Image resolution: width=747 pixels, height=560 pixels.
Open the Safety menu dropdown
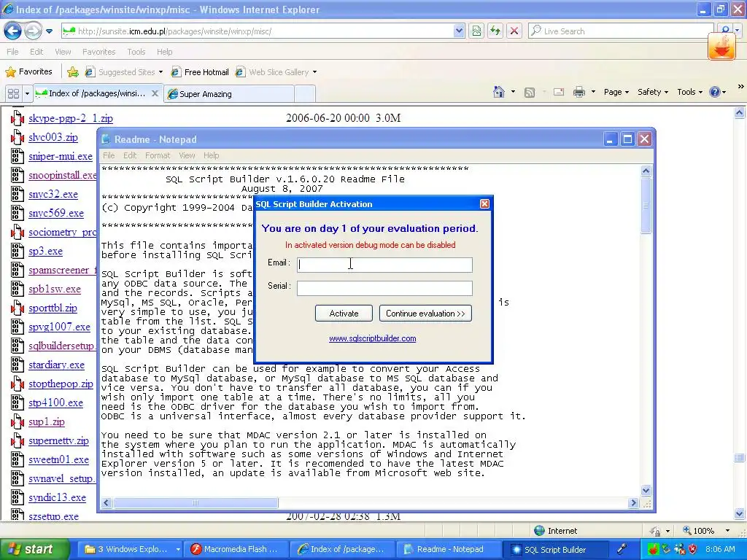point(653,92)
